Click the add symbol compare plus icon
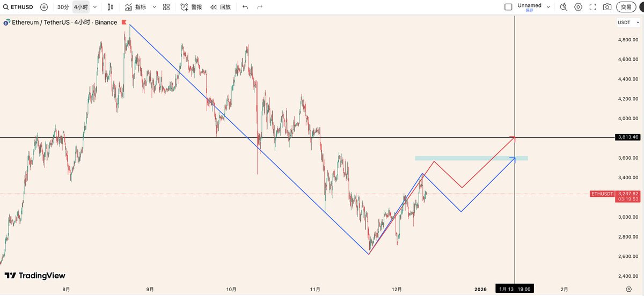Viewport: 644px width, 296px height. (x=44, y=7)
